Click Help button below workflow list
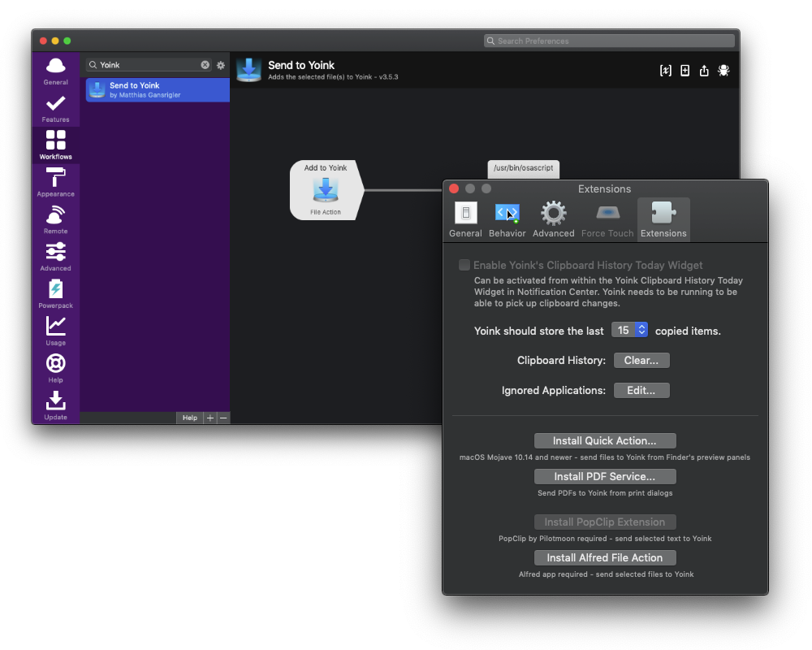Viewport: 812px width, 650px height. point(189,418)
